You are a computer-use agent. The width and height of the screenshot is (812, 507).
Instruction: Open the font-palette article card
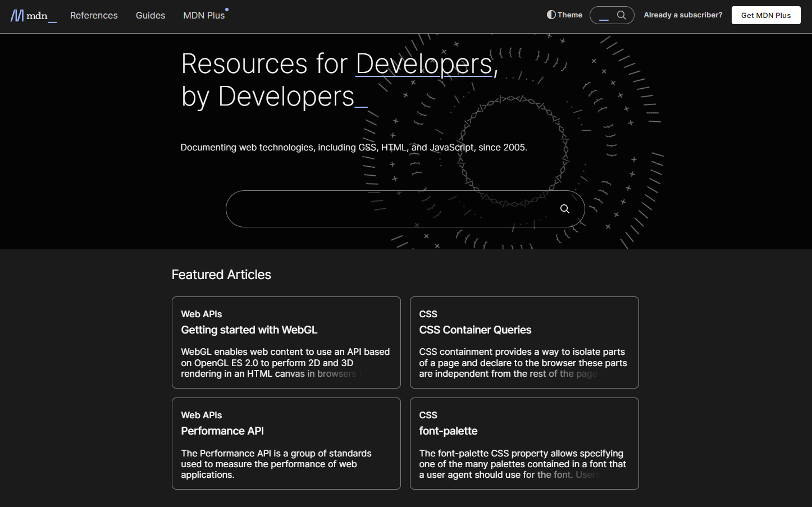click(x=448, y=431)
